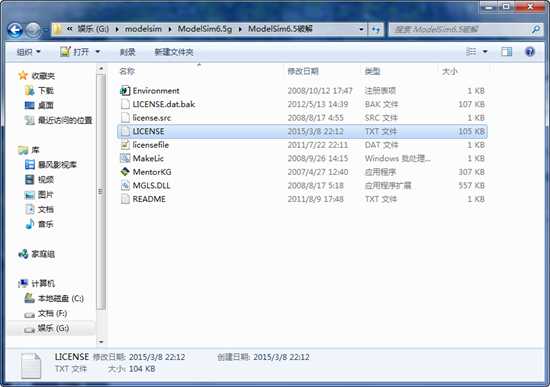The width and height of the screenshot is (550, 387).
Task: Select the README file icon
Action: tap(125, 199)
